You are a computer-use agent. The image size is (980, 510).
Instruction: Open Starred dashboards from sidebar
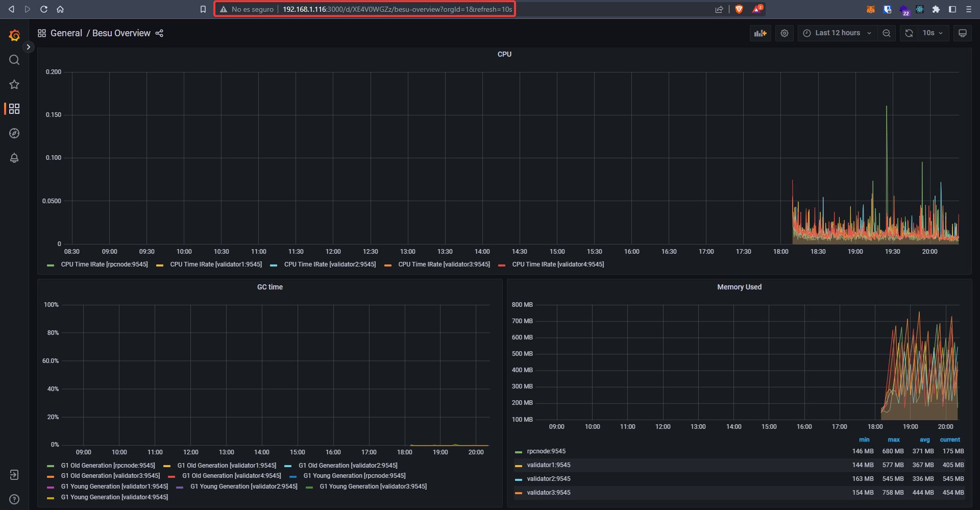coord(14,84)
